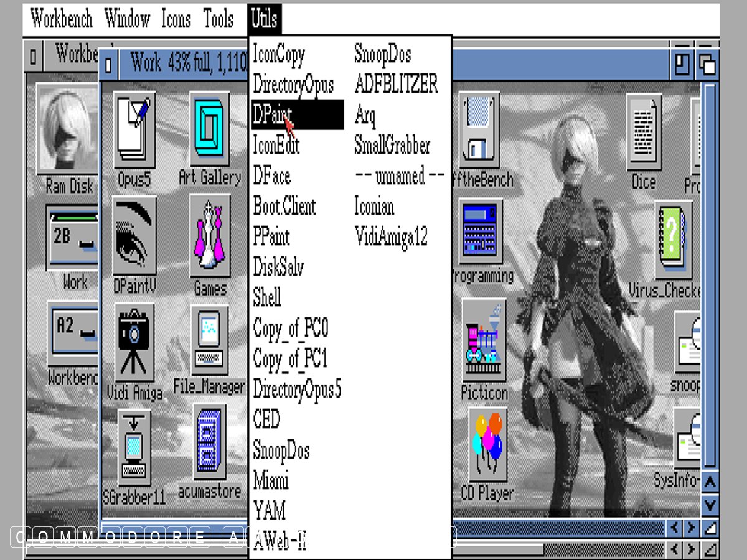Choose Iconian from the Utils menu
This screenshot has width=747, height=560.
[374, 206]
